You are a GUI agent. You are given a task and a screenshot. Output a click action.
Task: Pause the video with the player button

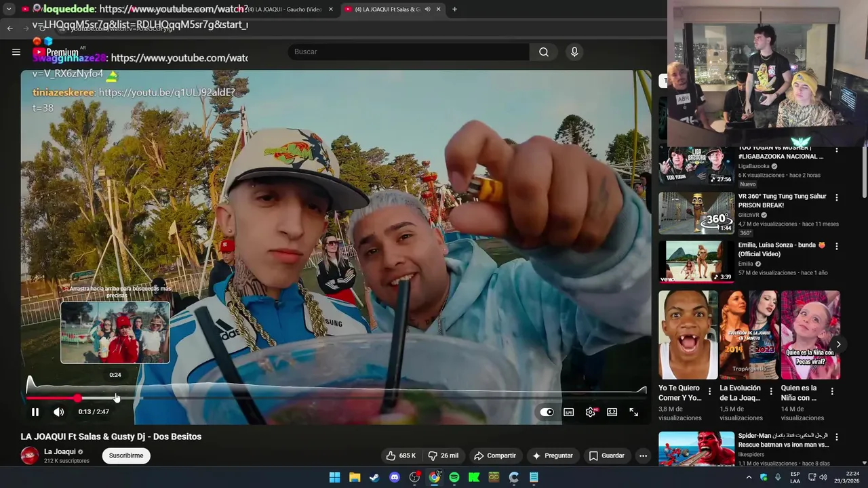click(35, 411)
